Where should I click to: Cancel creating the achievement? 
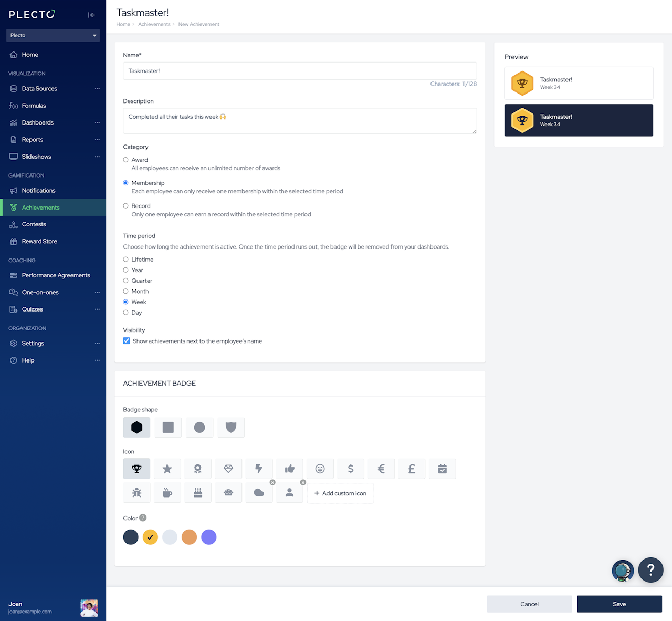[529, 604]
